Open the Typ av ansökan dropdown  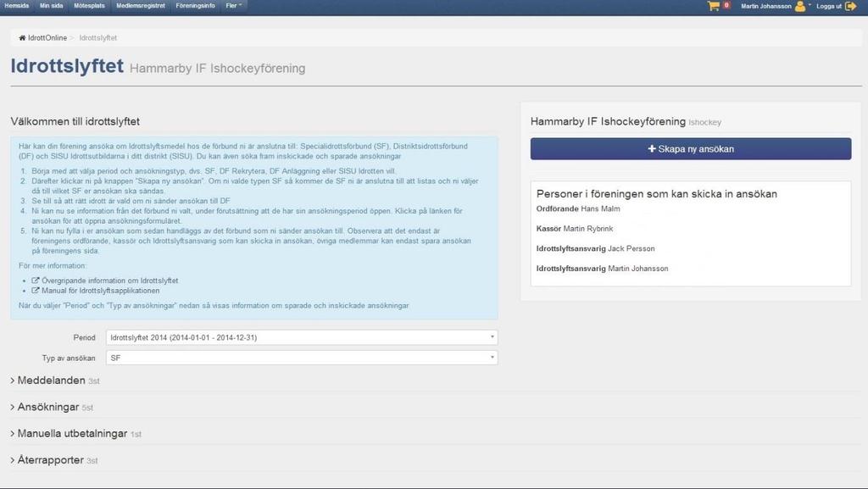(x=302, y=358)
